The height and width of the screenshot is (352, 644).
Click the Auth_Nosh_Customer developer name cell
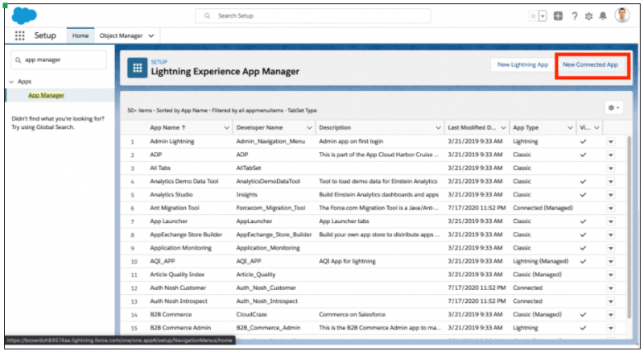[x=266, y=288]
